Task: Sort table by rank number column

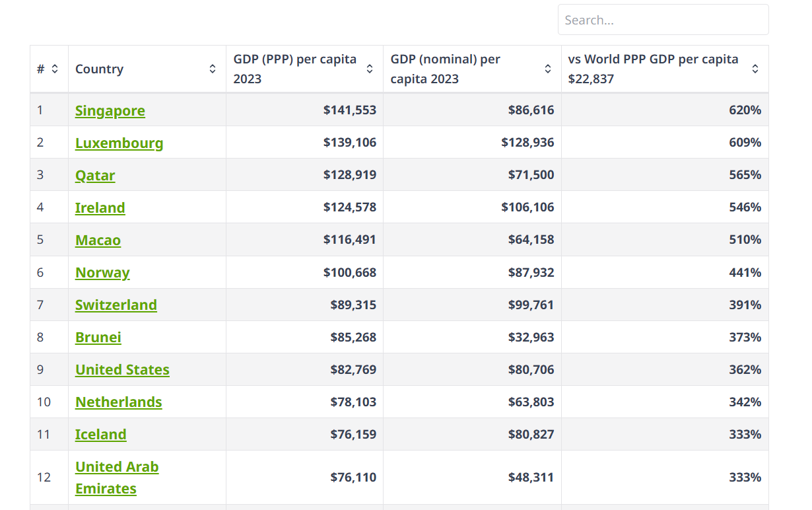Action: pos(55,69)
